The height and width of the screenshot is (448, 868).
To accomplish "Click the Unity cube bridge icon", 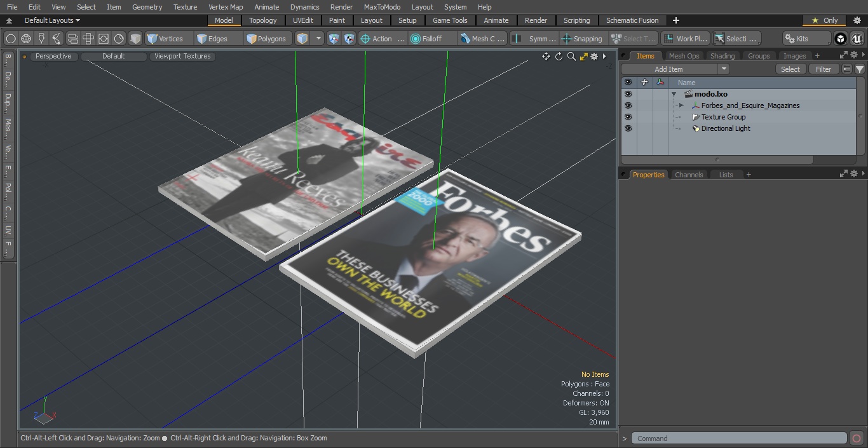I will pos(841,39).
